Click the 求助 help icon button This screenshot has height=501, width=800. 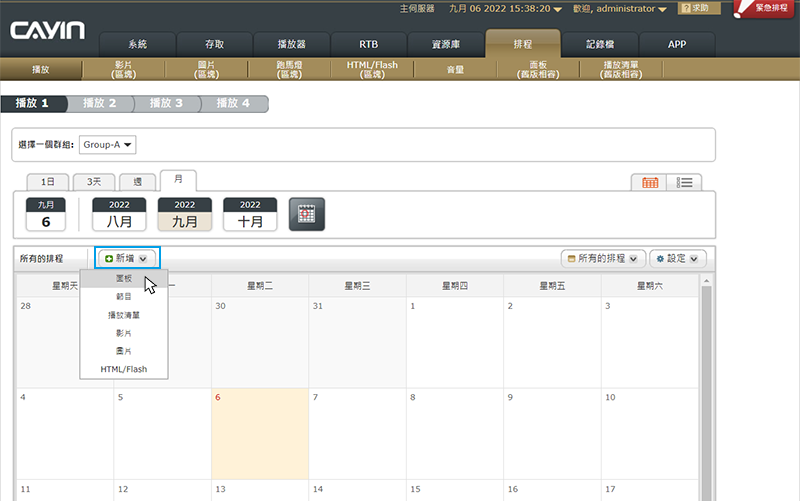click(699, 8)
